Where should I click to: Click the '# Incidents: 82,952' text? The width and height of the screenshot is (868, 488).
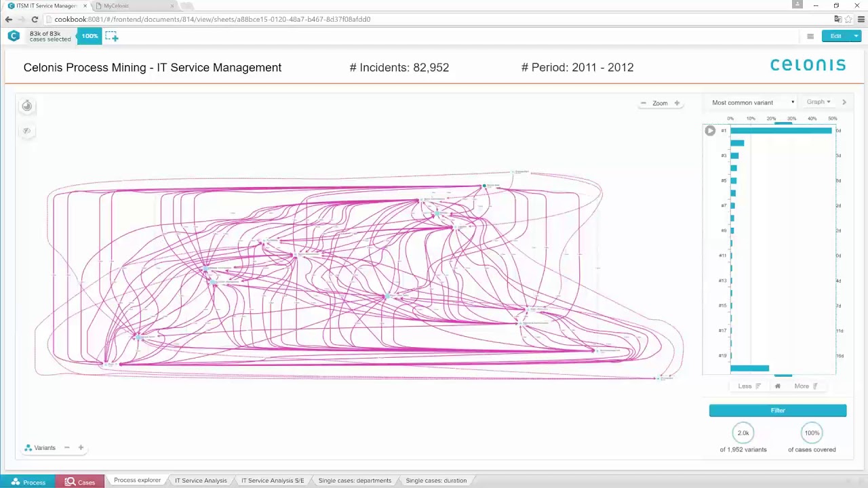399,67
